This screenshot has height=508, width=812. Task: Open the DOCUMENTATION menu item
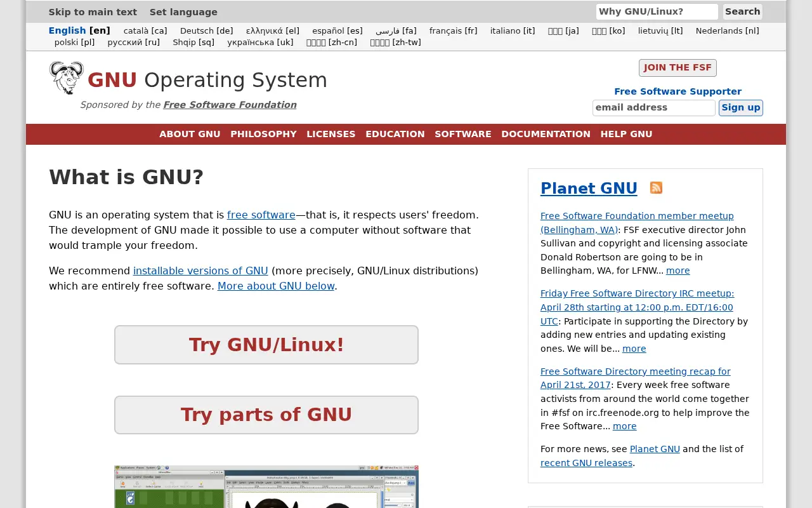point(546,134)
